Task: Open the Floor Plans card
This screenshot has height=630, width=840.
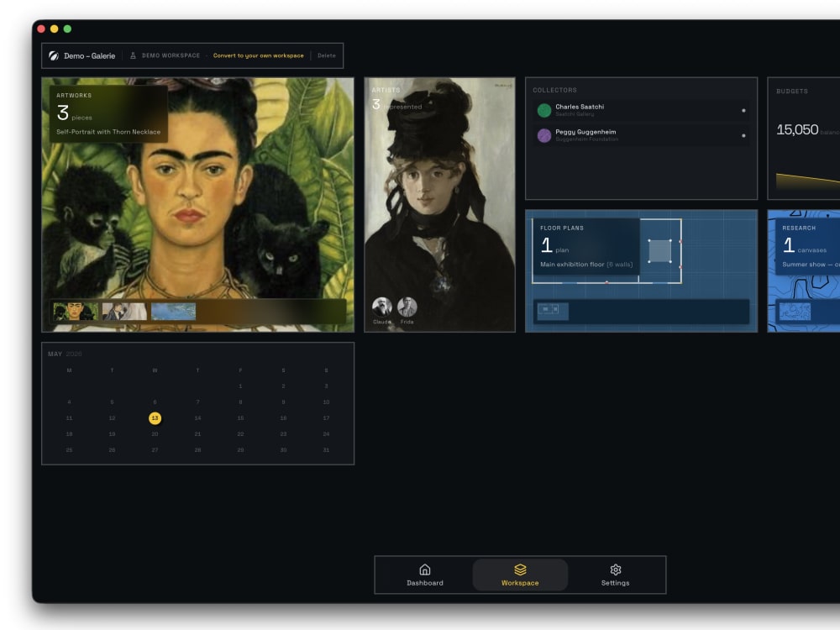Action: (x=641, y=270)
